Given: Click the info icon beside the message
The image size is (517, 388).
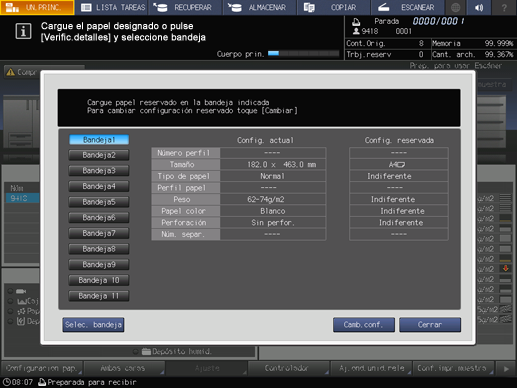Looking at the screenshot, I should tap(23, 31).
